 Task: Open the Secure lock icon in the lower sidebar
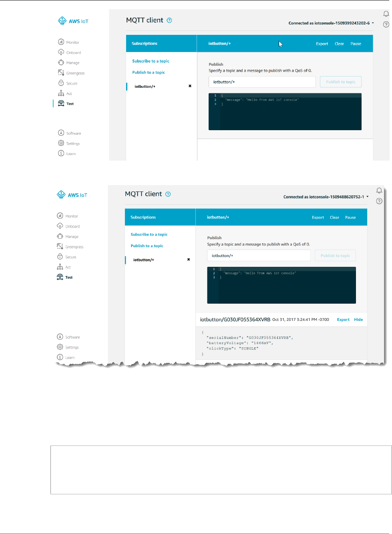[x=60, y=257]
